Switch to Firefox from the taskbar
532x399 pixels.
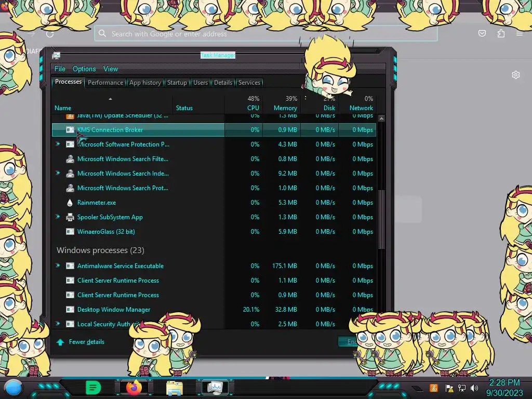tap(134, 388)
